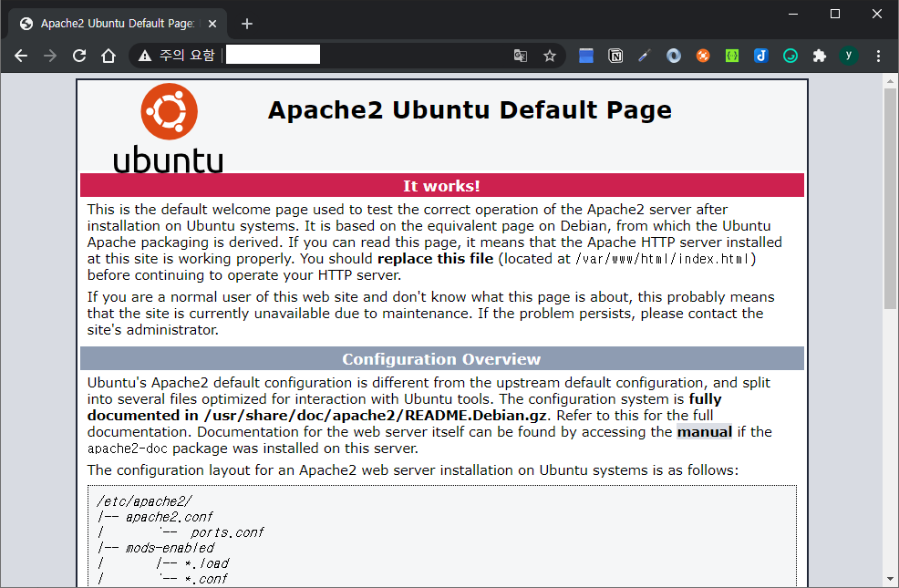The width and height of the screenshot is (899, 588).
Task: Open the color picker pen extension
Action: coord(645,56)
